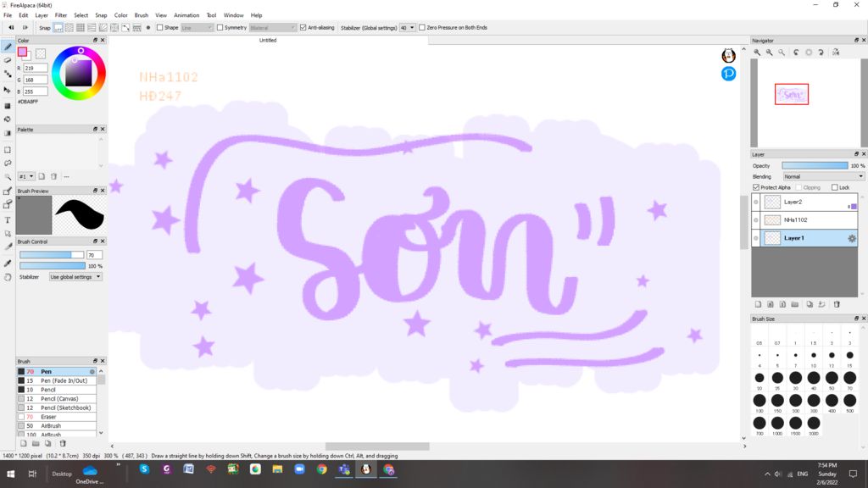Hide the NHa1102 layer visibility

click(755, 220)
